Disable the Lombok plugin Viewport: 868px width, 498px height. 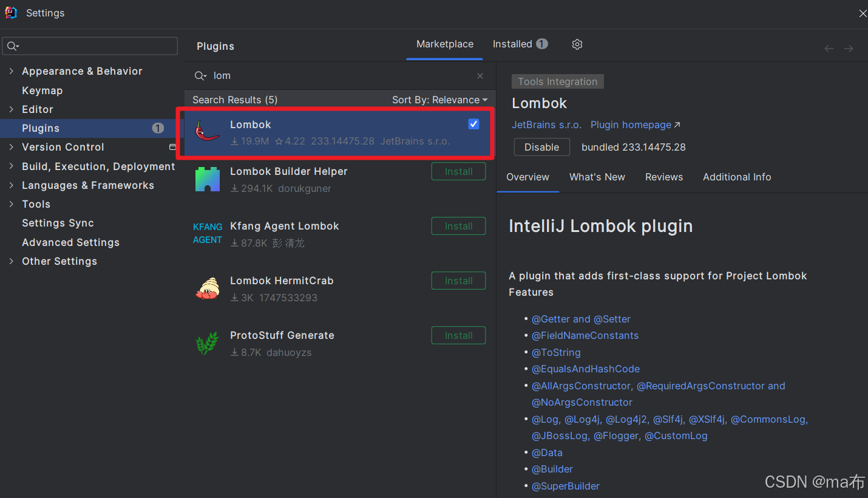(542, 147)
